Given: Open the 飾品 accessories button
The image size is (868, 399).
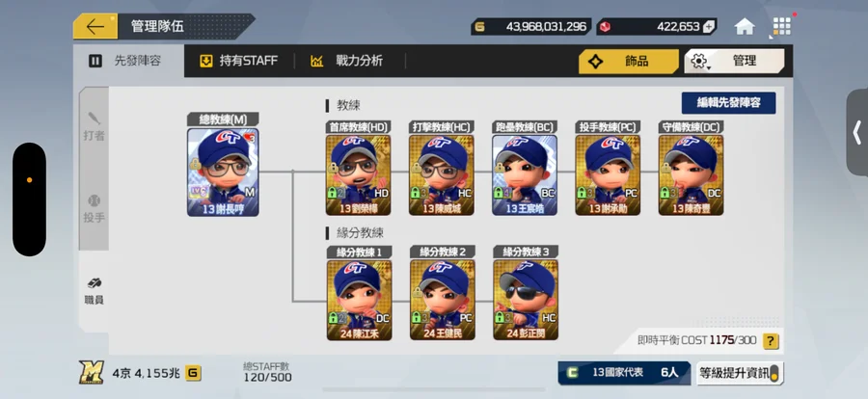Looking at the screenshot, I should [629, 61].
